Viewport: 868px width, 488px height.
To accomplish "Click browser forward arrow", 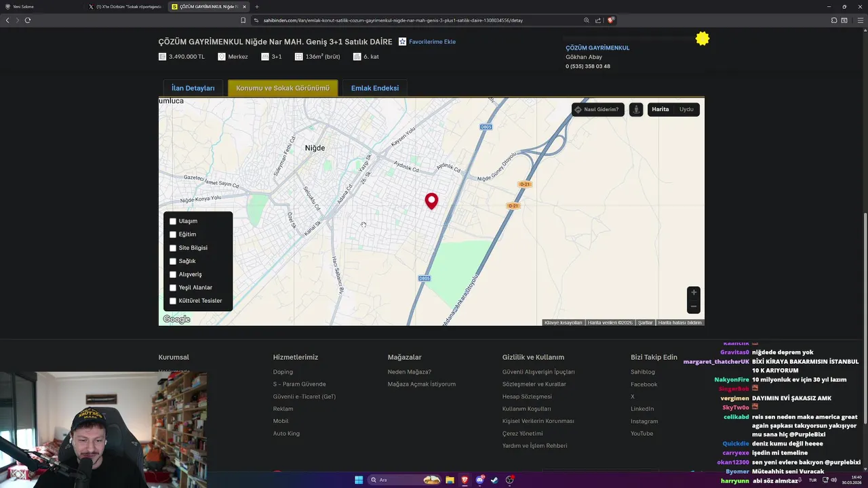I will [18, 20].
